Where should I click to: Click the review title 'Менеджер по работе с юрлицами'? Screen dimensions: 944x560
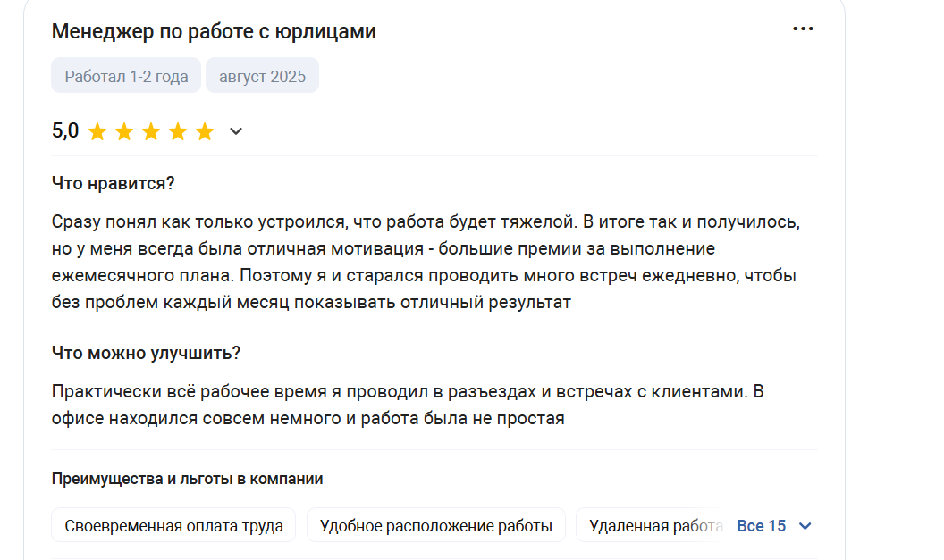[214, 31]
